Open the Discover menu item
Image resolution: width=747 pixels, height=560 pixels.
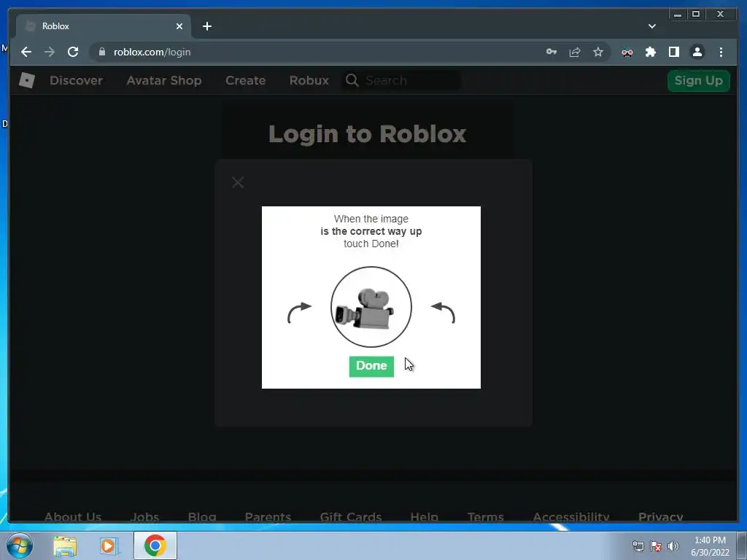pos(76,80)
